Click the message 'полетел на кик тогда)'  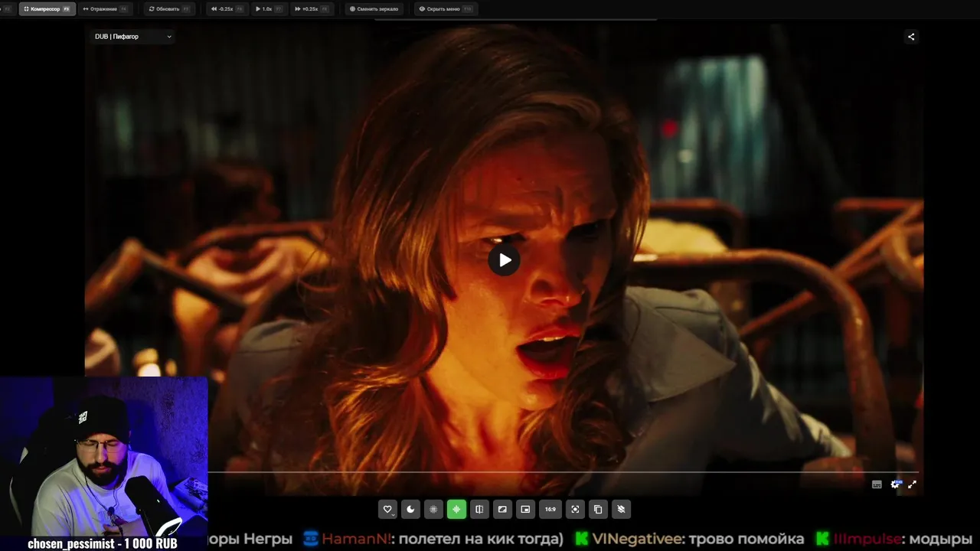click(482, 539)
